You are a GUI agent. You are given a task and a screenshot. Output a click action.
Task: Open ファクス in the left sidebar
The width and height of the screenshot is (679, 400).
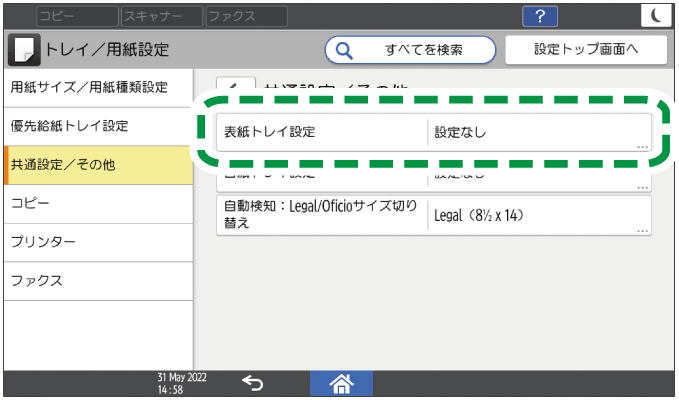pyautogui.click(x=98, y=281)
